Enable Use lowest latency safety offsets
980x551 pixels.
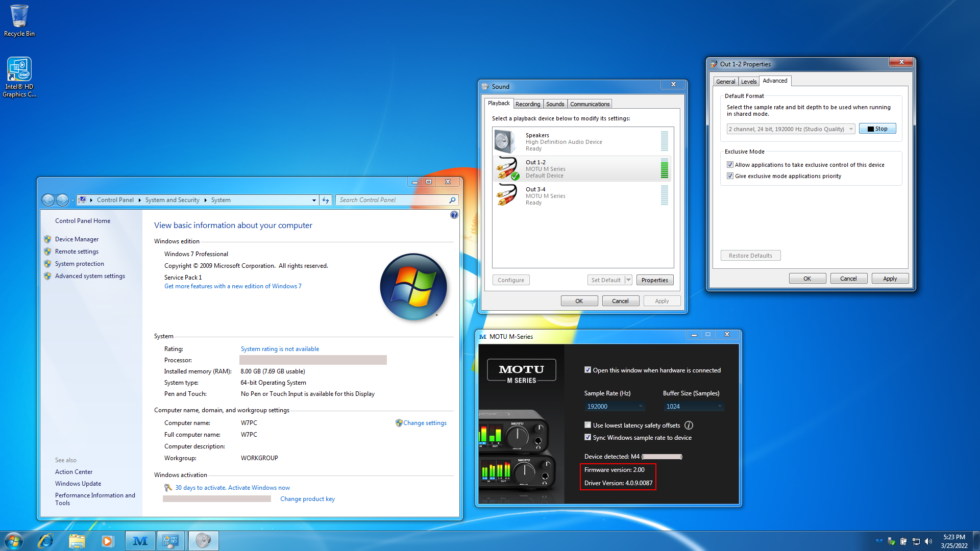tap(587, 425)
